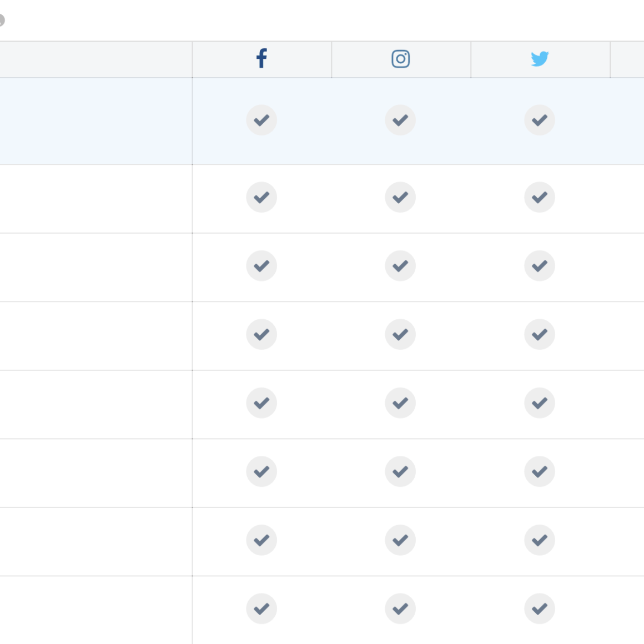Viewport: 644px width, 644px height.
Task: Toggle seventh row Instagram checkmark
Action: pyautogui.click(x=400, y=540)
